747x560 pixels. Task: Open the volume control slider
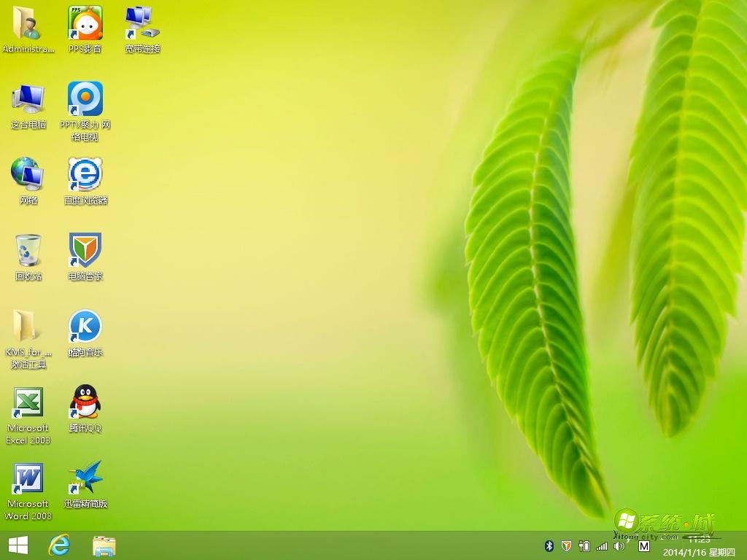(619, 545)
